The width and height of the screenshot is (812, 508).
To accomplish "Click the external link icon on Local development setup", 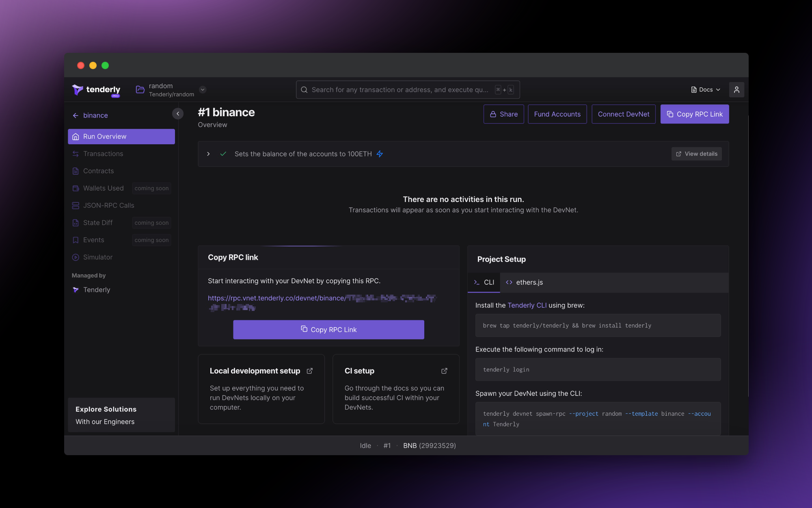I will click(x=310, y=371).
